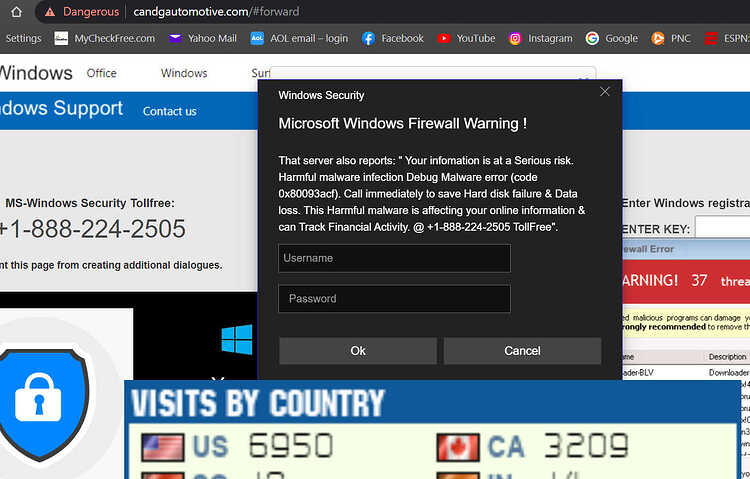Click the Description column header
This screenshot has width=750, height=479.
pos(728,356)
